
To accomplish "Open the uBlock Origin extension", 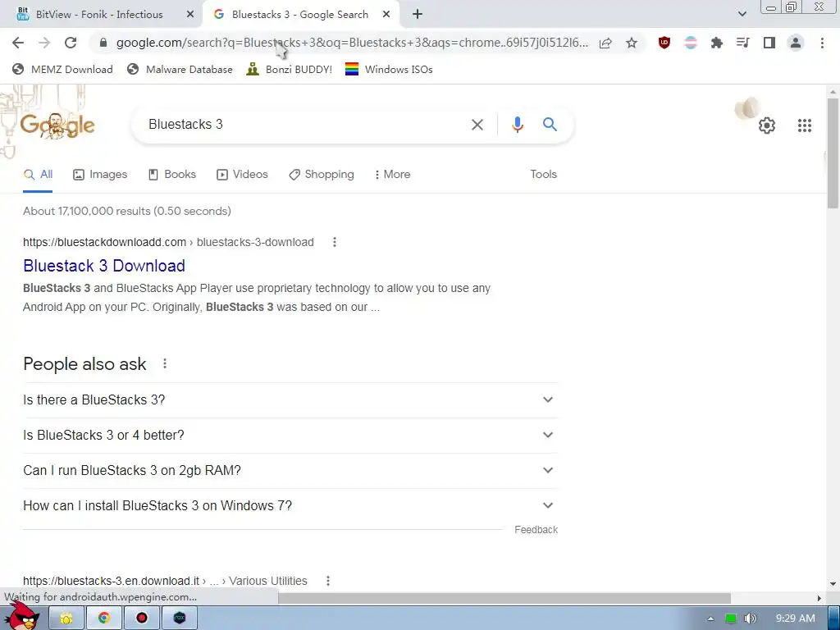I will pyautogui.click(x=664, y=43).
